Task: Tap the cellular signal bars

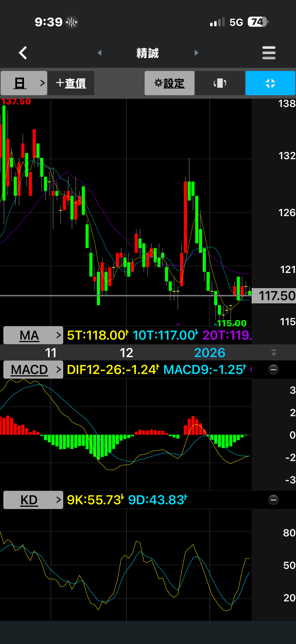Action: (x=217, y=22)
